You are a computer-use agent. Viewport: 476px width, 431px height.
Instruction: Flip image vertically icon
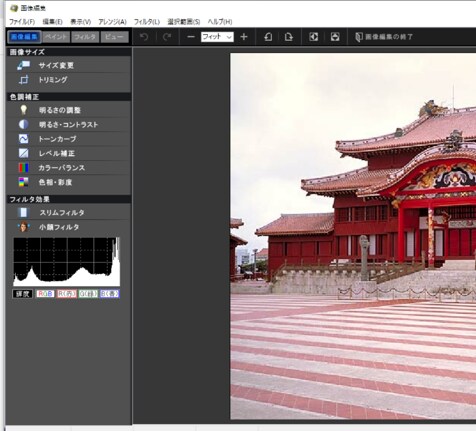[x=335, y=37]
